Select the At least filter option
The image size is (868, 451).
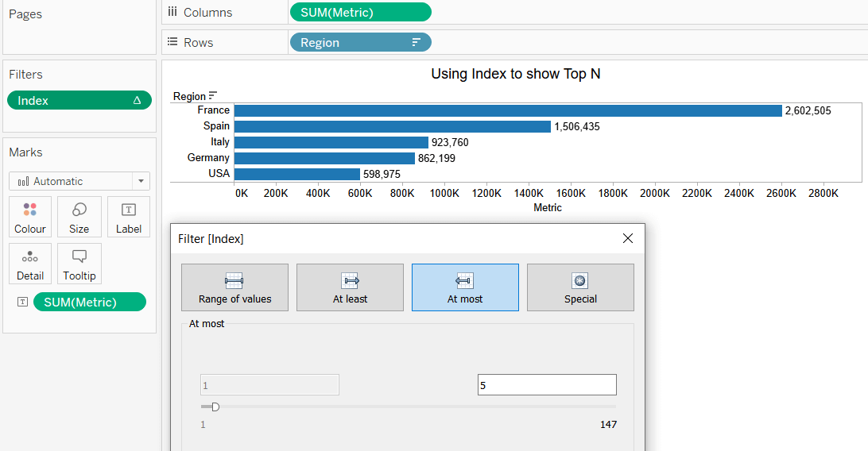tap(350, 287)
